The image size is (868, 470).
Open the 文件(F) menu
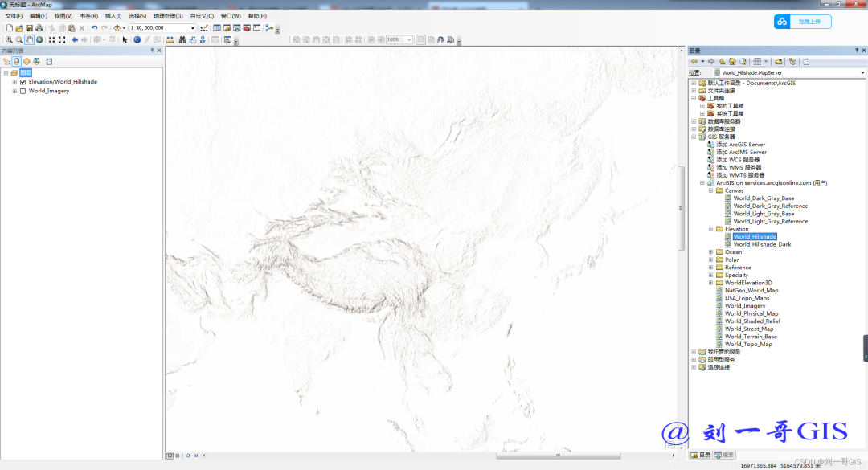coord(14,16)
